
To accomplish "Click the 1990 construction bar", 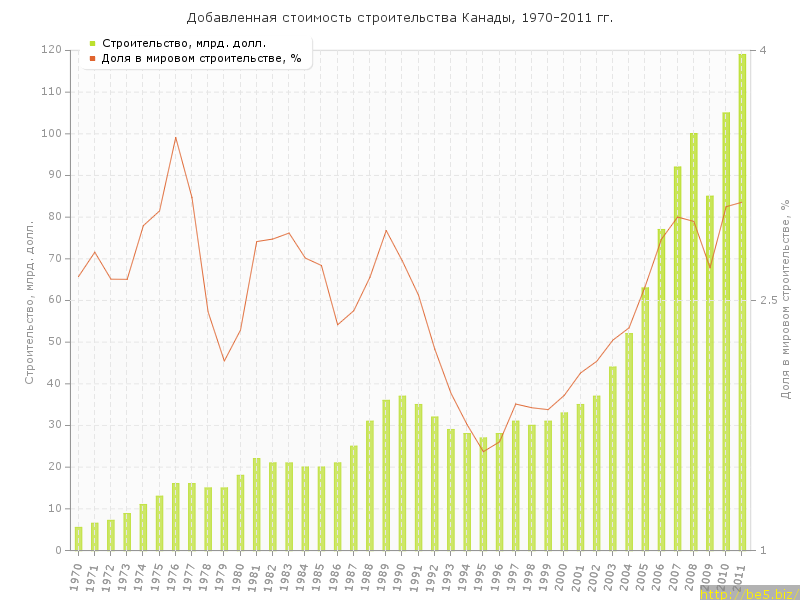I will (x=402, y=472).
